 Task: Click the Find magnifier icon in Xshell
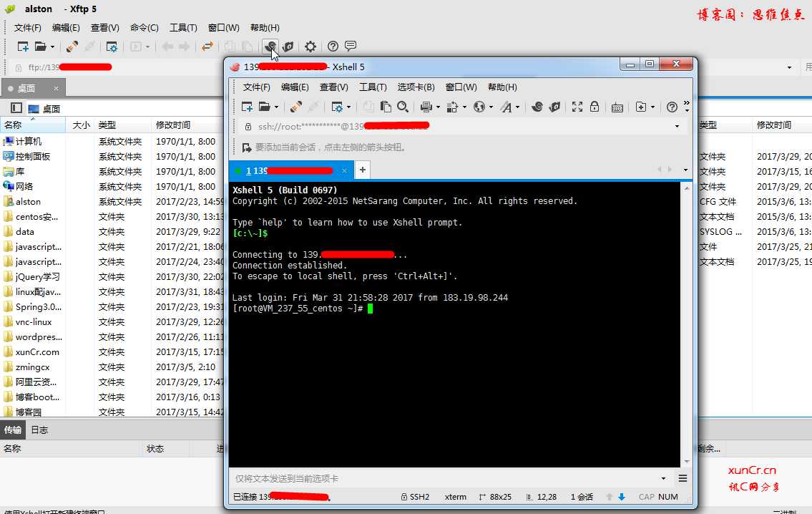pos(403,107)
